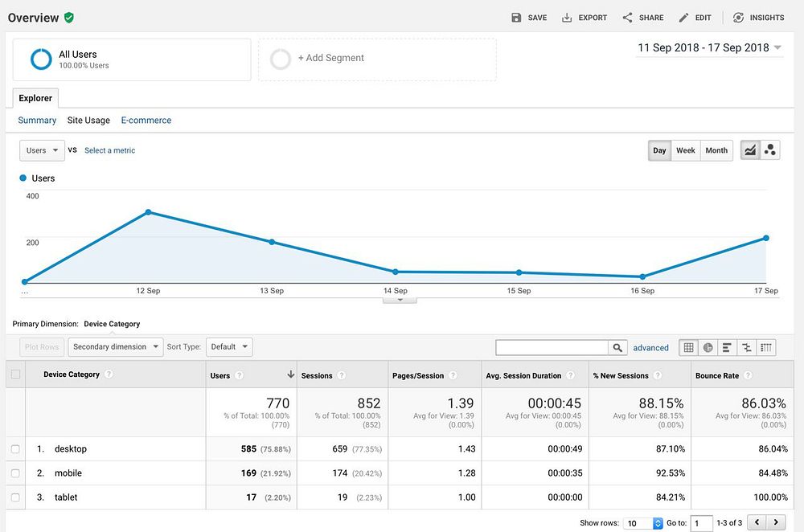The height and width of the screenshot is (532, 804).
Task: Click the Users column sort arrow
Action: click(291, 374)
